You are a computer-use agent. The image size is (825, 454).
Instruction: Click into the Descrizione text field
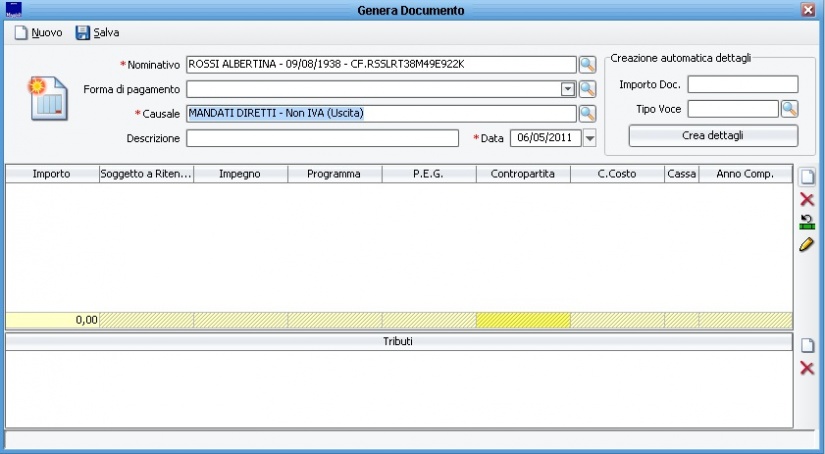[322, 138]
